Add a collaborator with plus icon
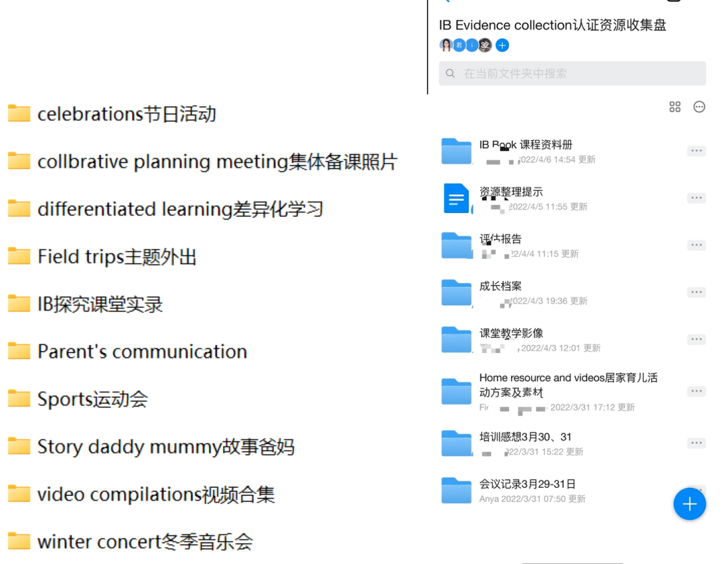The image size is (728, 564). pyautogui.click(x=502, y=45)
